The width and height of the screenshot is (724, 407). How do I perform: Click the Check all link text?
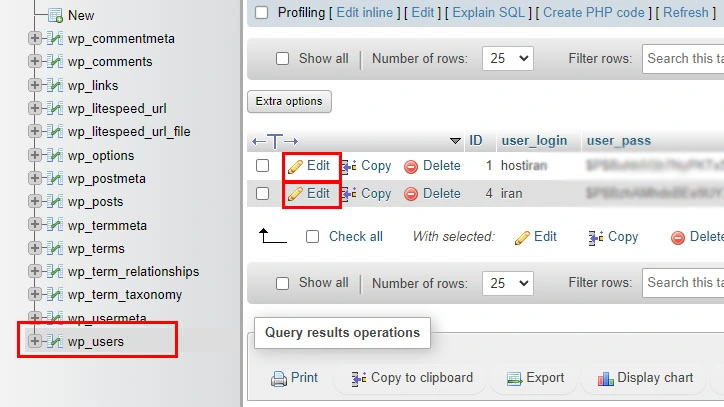(x=356, y=237)
